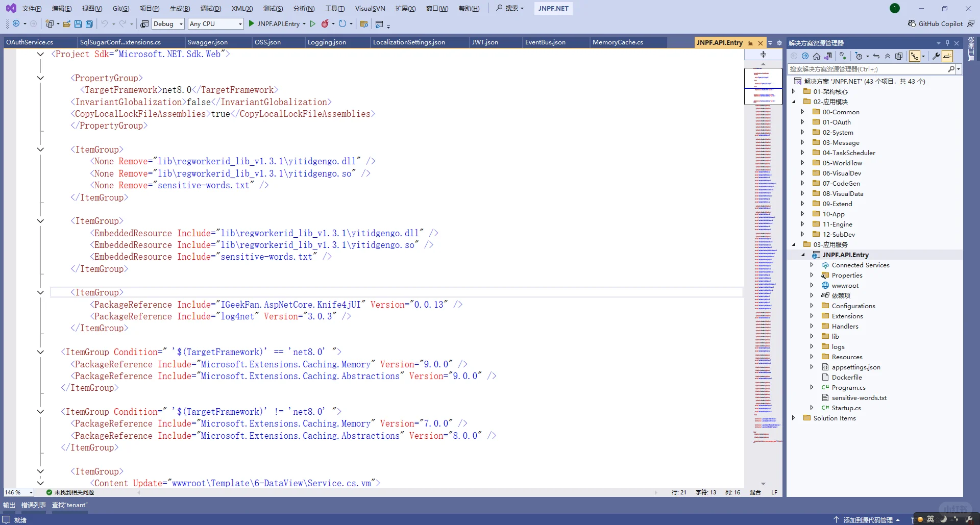Viewport: 980px width, 525px height.
Task: Click the horizontal scrollbar of the editor
Action: (x=397, y=492)
